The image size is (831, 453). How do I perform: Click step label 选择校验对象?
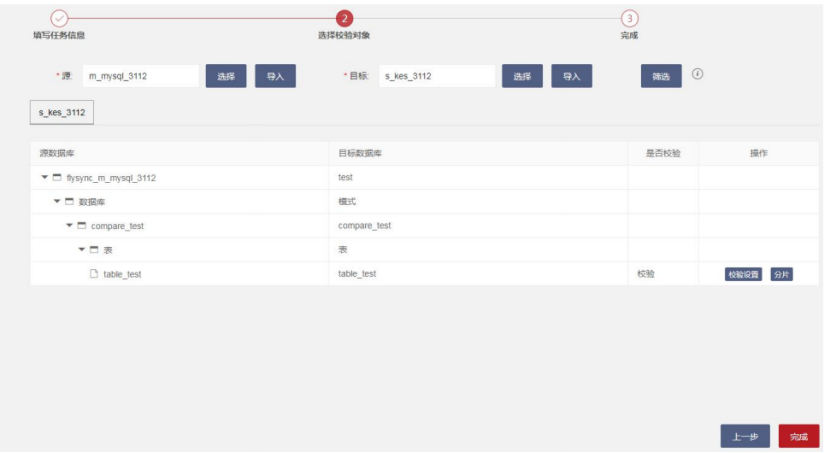[344, 35]
